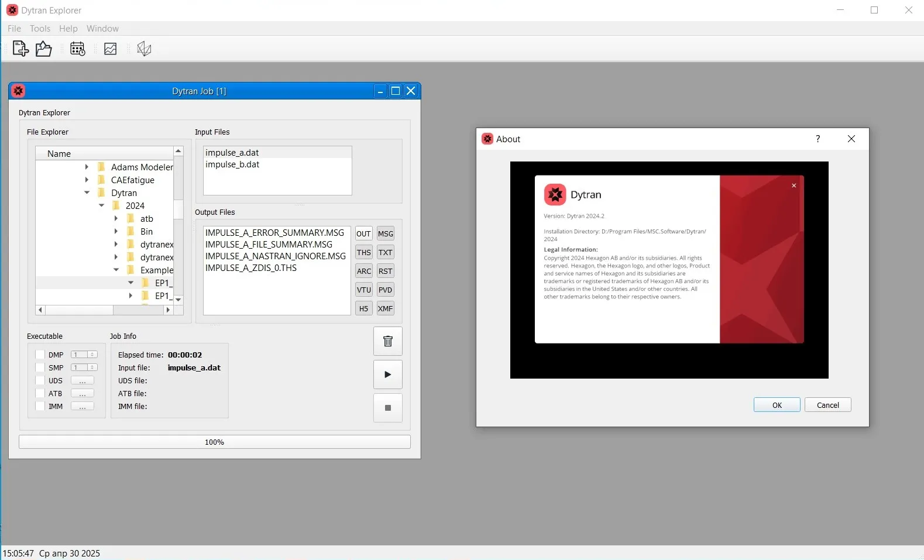Minimize the Dytran Job sub-window

click(x=380, y=91)
